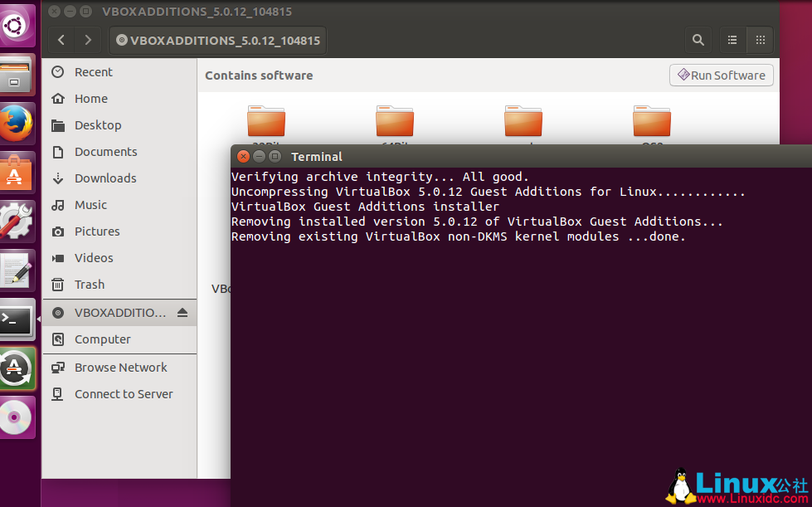812x507 pixels.
Task: Switch to list view
Action: [732, 40]
